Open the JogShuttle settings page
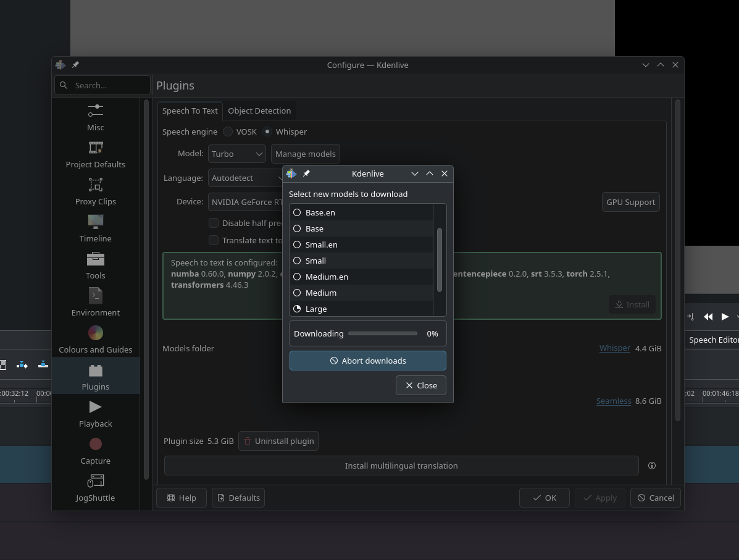The width and height of the screenshot is (739, 560). pyautogui.click(x=95, y=488)
